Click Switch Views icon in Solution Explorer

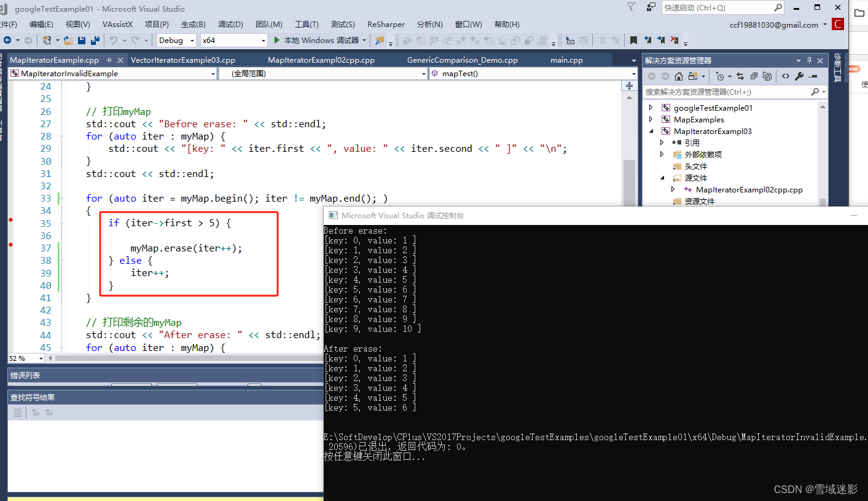(x=694, y=76)
